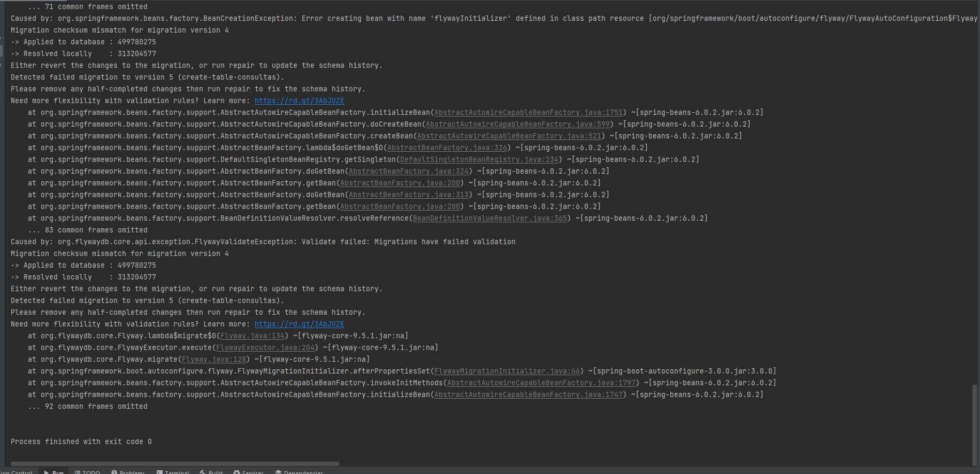The width and height of the screenshot is (980, 474).
Task: Open Flyway.java:128 source link
Action: point(214,359)
